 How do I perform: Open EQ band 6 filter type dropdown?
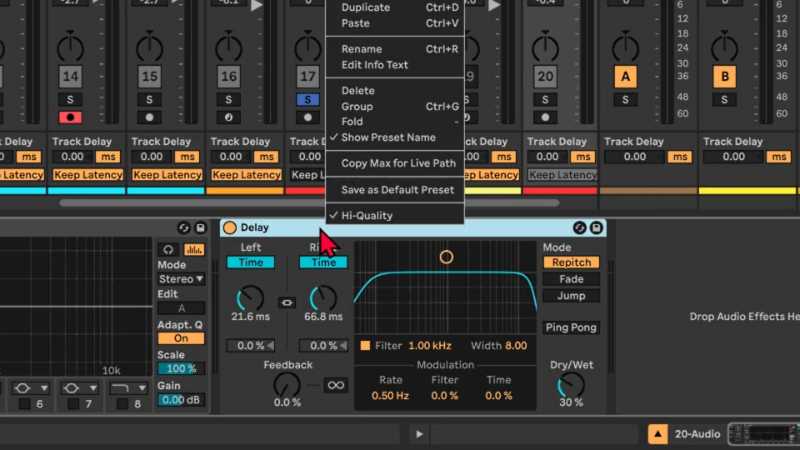point(31,388)
